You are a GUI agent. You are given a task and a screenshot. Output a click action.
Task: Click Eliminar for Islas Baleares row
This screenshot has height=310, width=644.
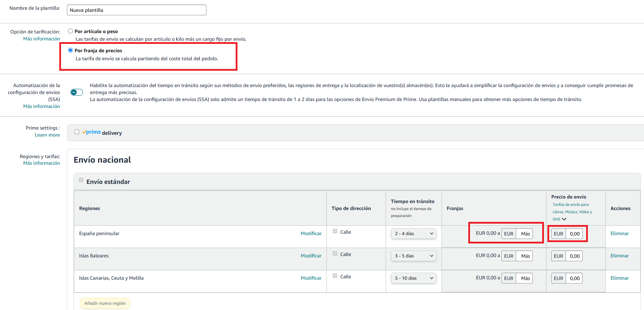(620, 256)
